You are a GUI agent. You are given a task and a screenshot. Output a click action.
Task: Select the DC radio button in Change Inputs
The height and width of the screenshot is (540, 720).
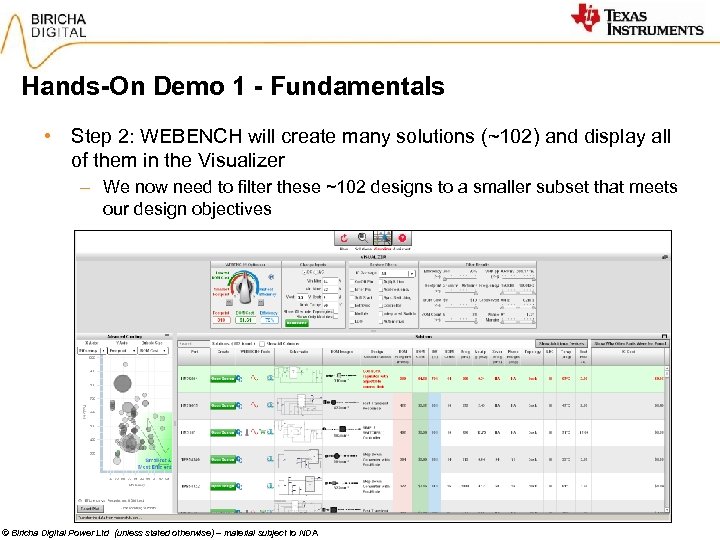(x=304, y=272)
